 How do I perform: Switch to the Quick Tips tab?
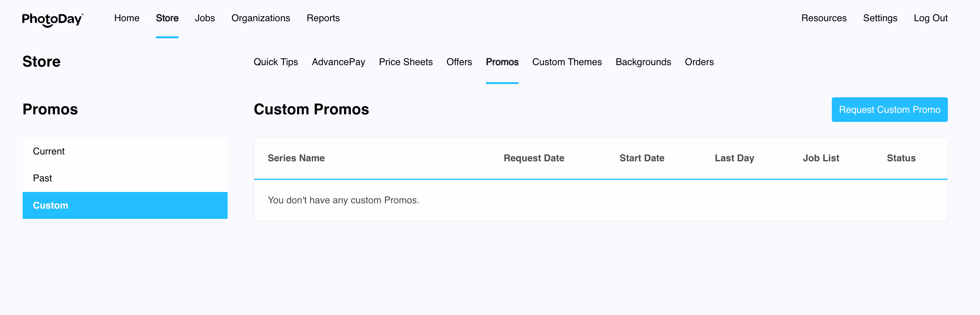(x=276, y=62)
